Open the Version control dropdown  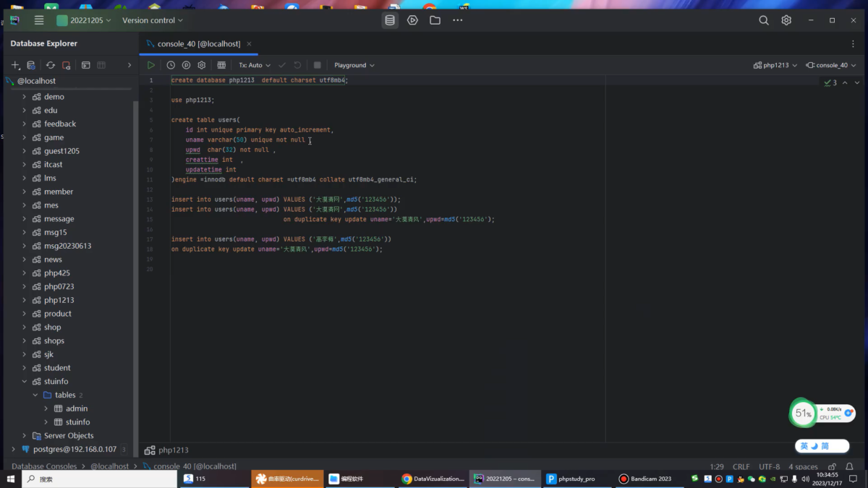(153, 20)
